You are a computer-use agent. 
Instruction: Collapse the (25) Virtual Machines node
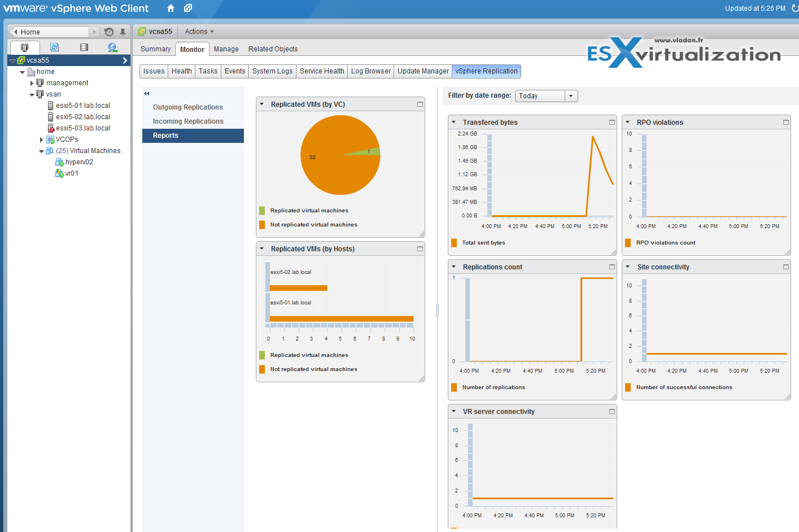(x=41, y=151)
